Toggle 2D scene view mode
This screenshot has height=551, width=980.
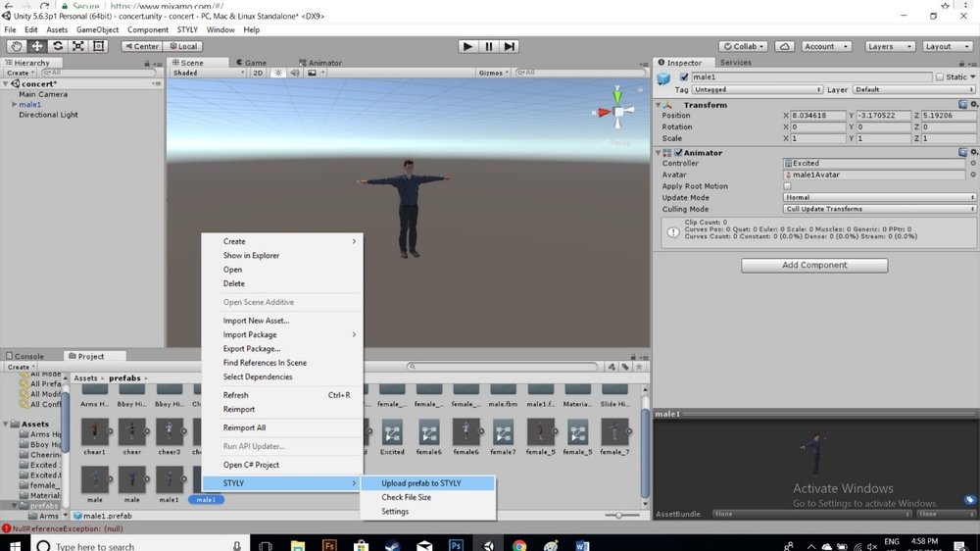(258, 73)
